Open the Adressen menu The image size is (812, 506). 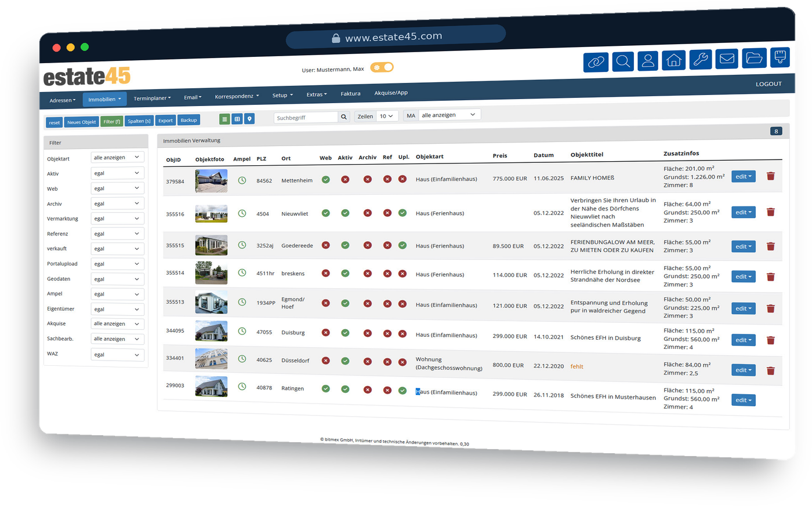coord(62,100)
